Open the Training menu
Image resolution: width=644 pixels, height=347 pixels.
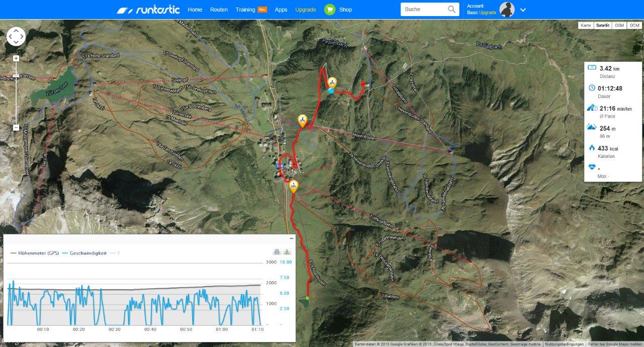pyautogui.click(x=245, y=10)
